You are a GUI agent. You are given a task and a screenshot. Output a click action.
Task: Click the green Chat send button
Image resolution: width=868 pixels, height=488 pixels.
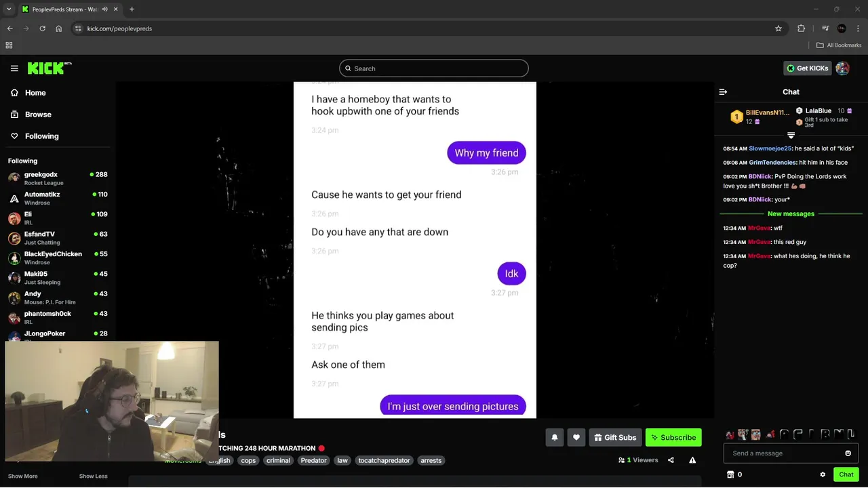(846, 474)
